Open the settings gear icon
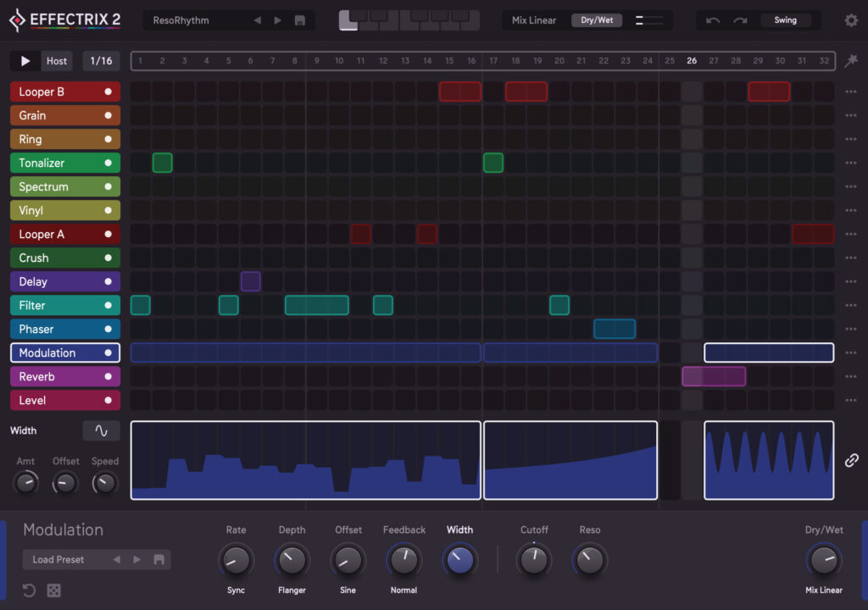Screen dimensions: 868x610 pyautogui.click(x=851, y=19)
